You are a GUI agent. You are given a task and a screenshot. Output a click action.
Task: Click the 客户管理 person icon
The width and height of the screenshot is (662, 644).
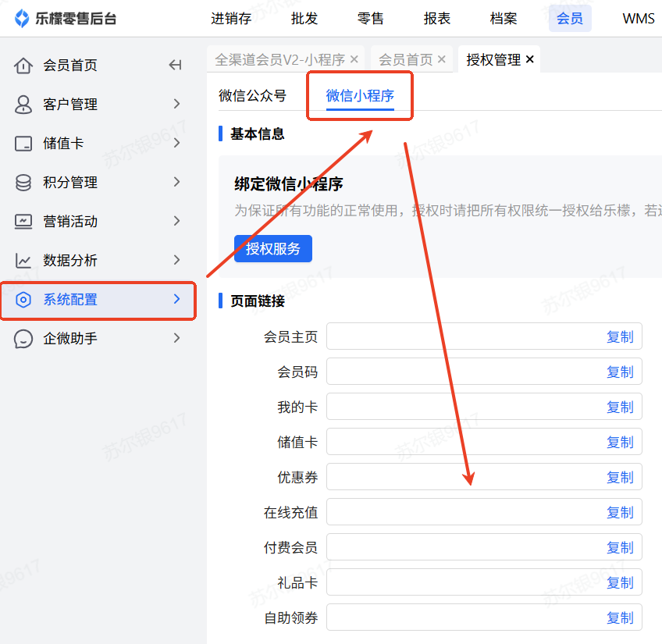23,105
